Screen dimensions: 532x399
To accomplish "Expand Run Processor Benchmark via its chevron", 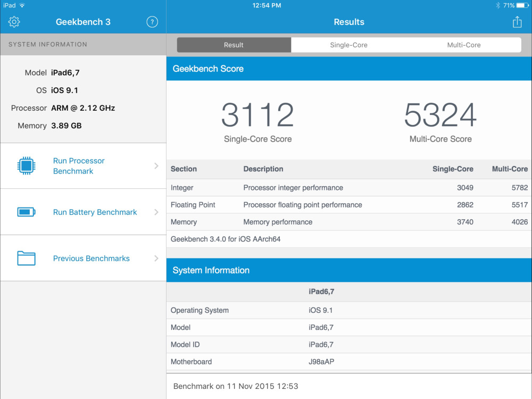I will (x=156, y=165).
